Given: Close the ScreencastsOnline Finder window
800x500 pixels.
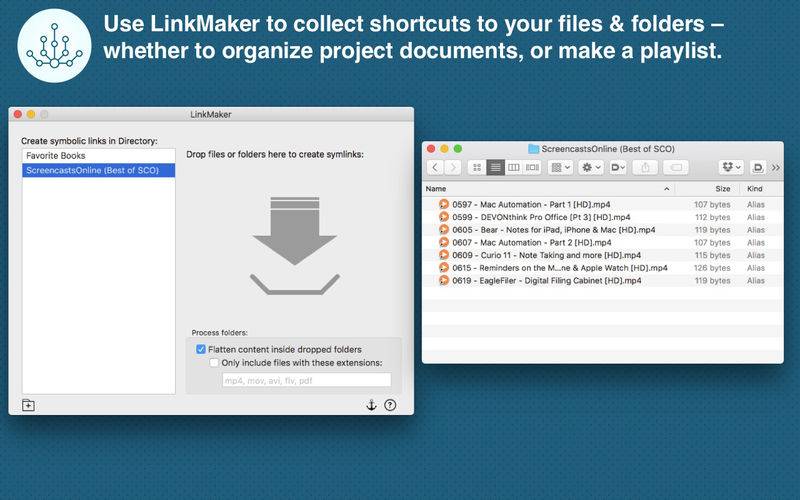Looking at the screenshot, I should tap(431, 148).
